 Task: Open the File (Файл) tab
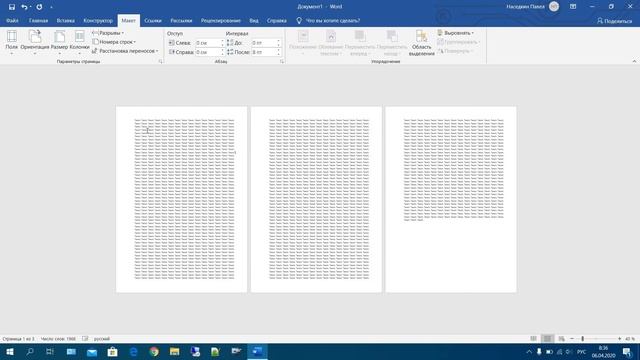12,20
